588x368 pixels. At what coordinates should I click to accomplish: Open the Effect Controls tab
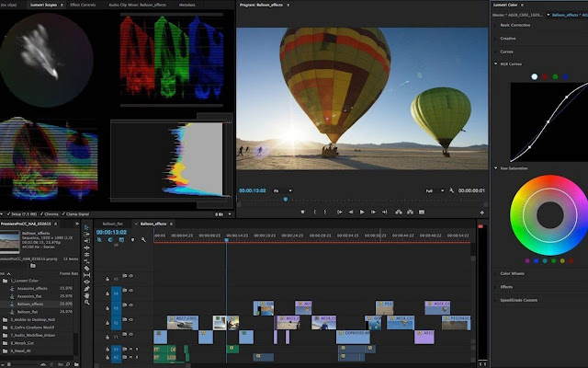point(81,6)
